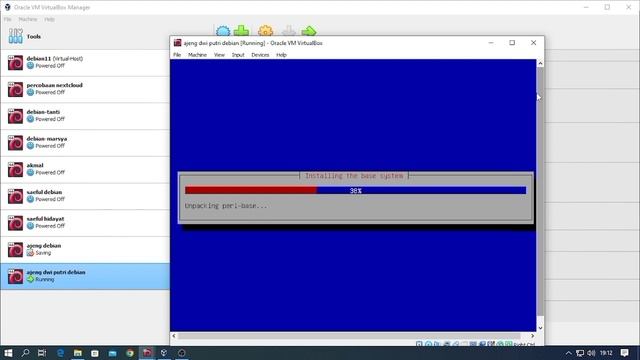Open the View menu in VM window

tap(219, 55)
